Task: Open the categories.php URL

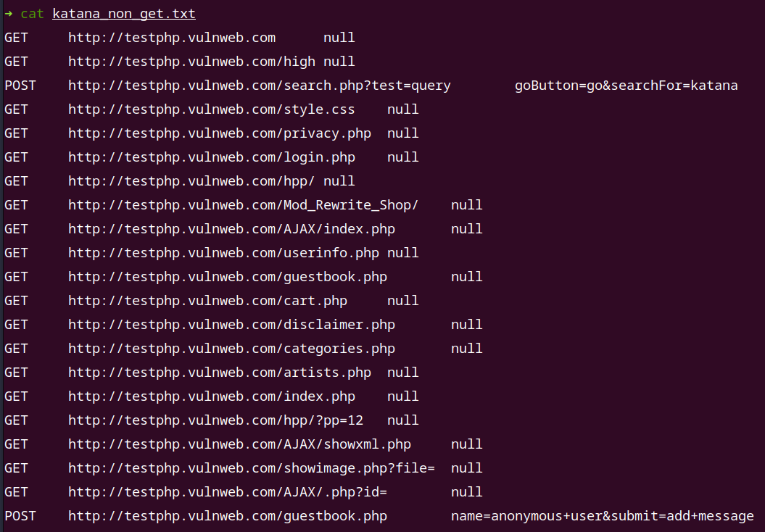Action: [232, 348]
